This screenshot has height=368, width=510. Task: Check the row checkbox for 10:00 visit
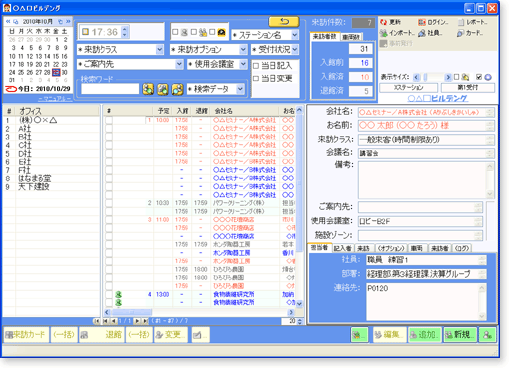tap(109, 120)
